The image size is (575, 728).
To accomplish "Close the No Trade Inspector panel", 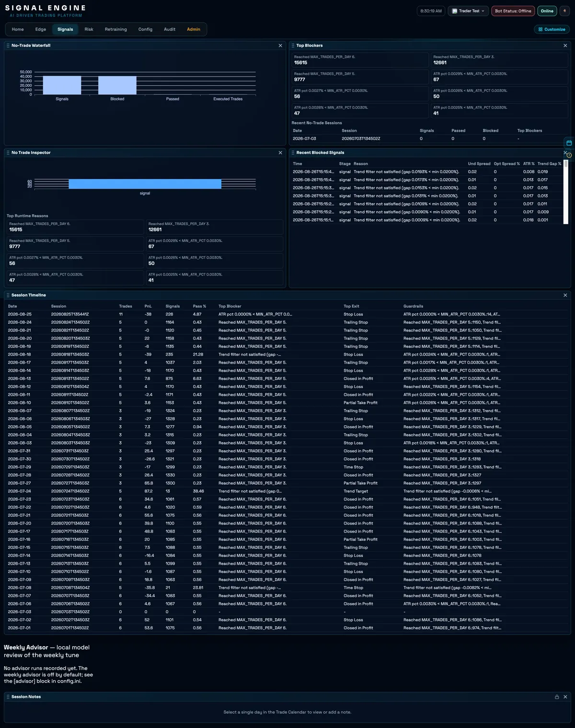I will (280, 153).
